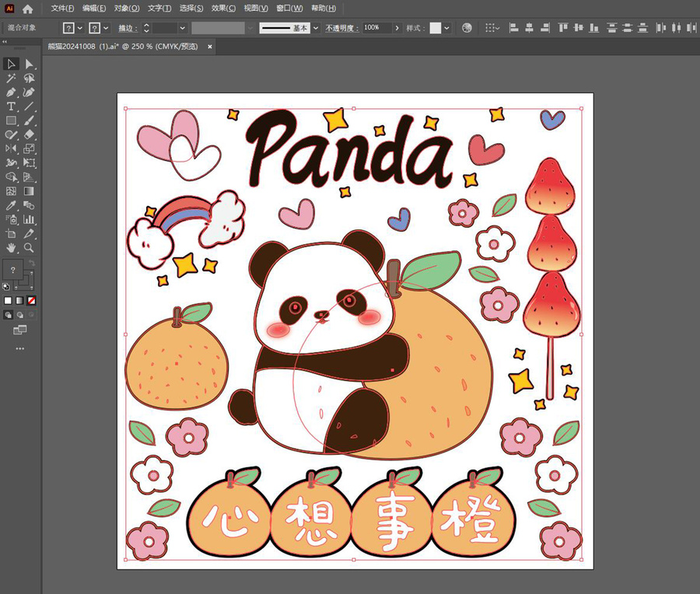Screen dimensions: 700x594
Task: Select the Column Graph tool
Action: click(x=29, y=219)
